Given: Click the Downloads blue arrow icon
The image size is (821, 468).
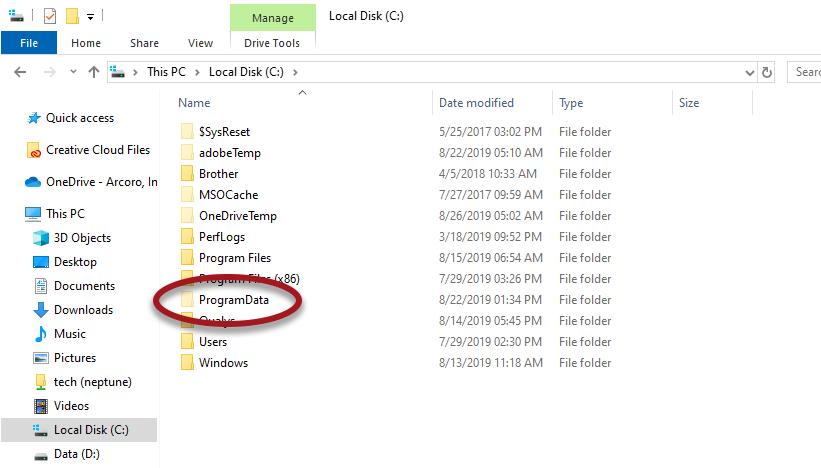Looking at the screenshot, I should [x=41, y=310].
